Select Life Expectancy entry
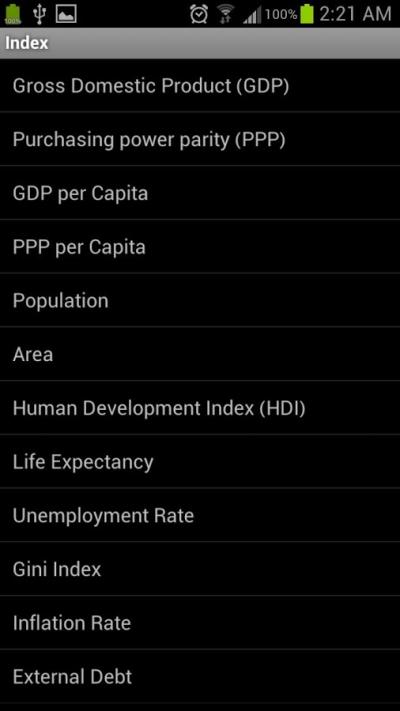The height and width of the screenshot is (711, 400). (x=200, y=462)
